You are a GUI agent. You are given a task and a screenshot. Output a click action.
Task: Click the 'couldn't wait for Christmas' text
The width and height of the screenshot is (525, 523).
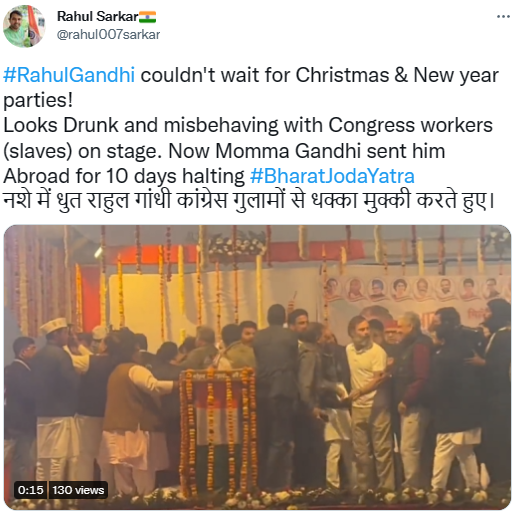[265, 75]
